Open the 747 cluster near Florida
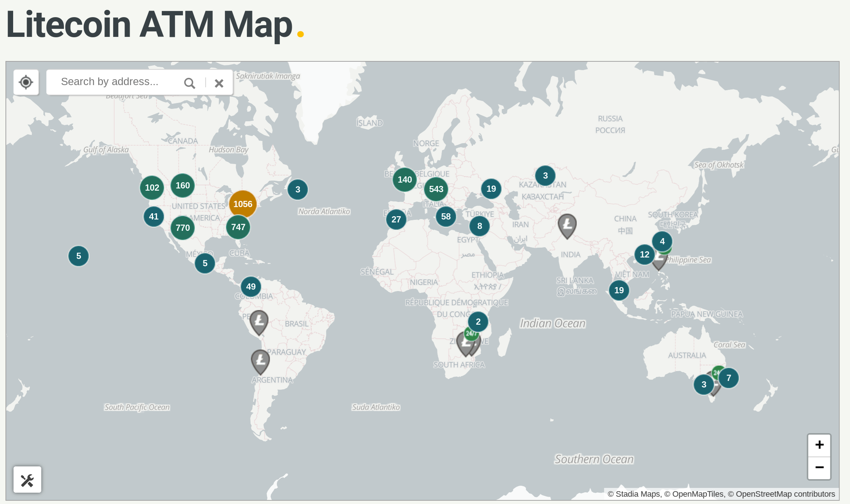 point(238,227)
